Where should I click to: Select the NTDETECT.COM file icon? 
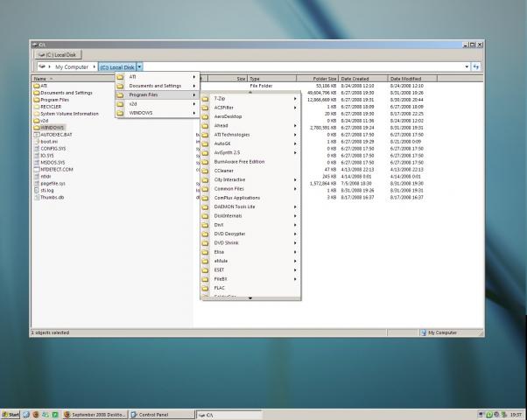pyautogui.click(x=37, y=170)
